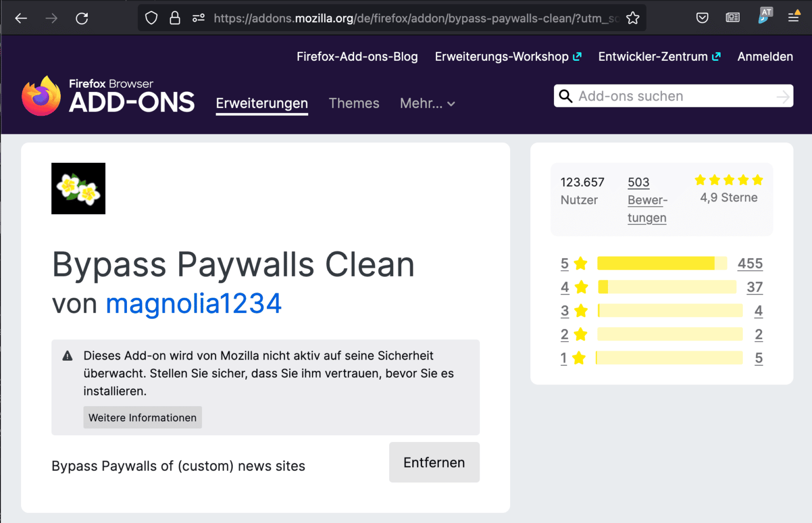Open the tracking protection shield icon

pyautogui.click(x=151, y=19)
